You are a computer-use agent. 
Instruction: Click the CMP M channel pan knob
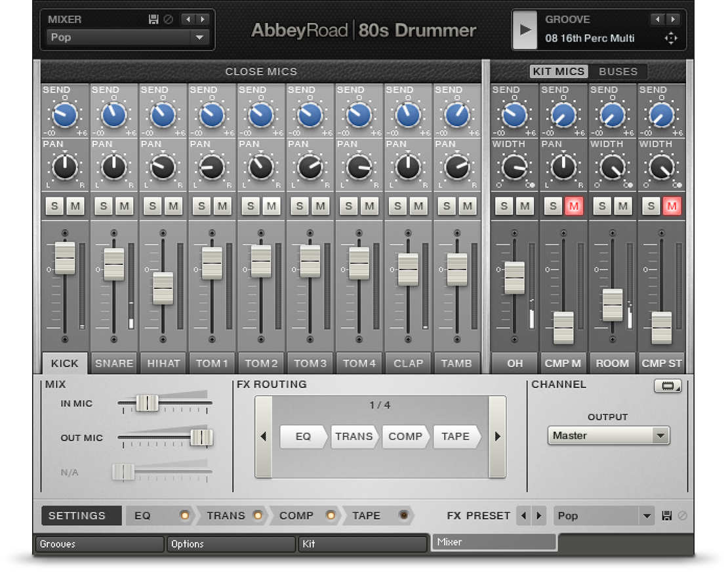[x=563, y=167]
